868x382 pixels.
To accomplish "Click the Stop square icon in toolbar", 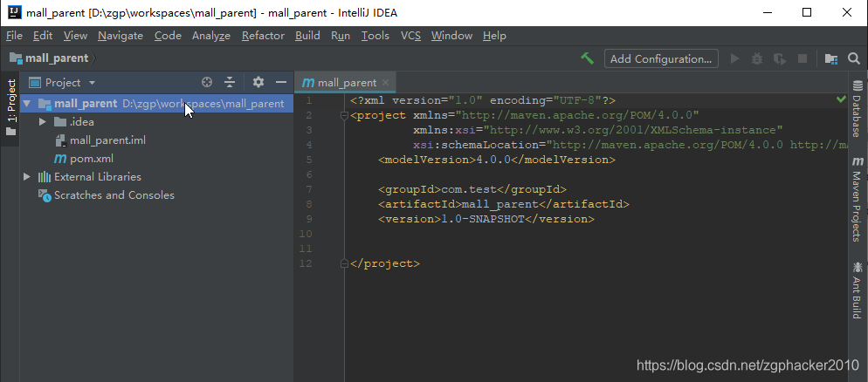I will [x=803, y=58].
